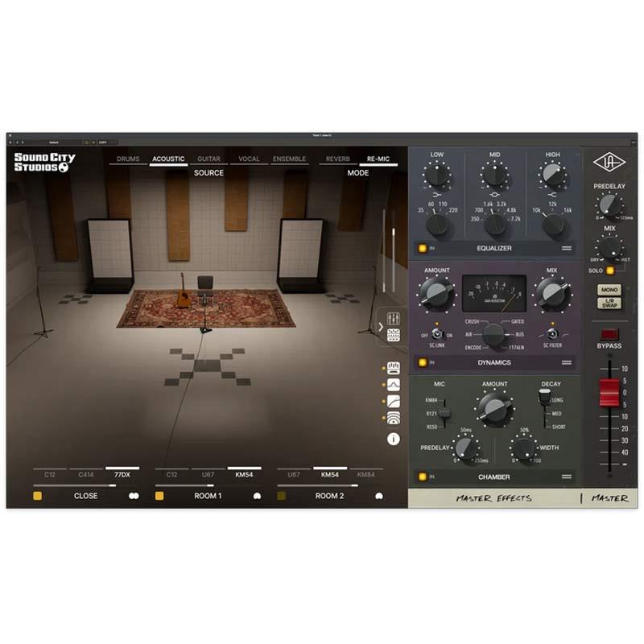644x644 pixels.
Task: Click the pads grid icon on right edge
Action: click(x=393, y=334)
